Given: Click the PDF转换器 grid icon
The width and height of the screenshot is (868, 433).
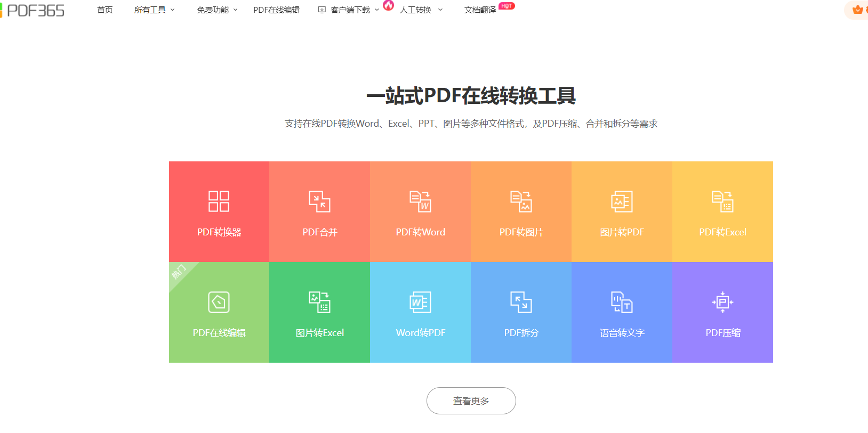Looking at the screenshot, I should point(219,201).
